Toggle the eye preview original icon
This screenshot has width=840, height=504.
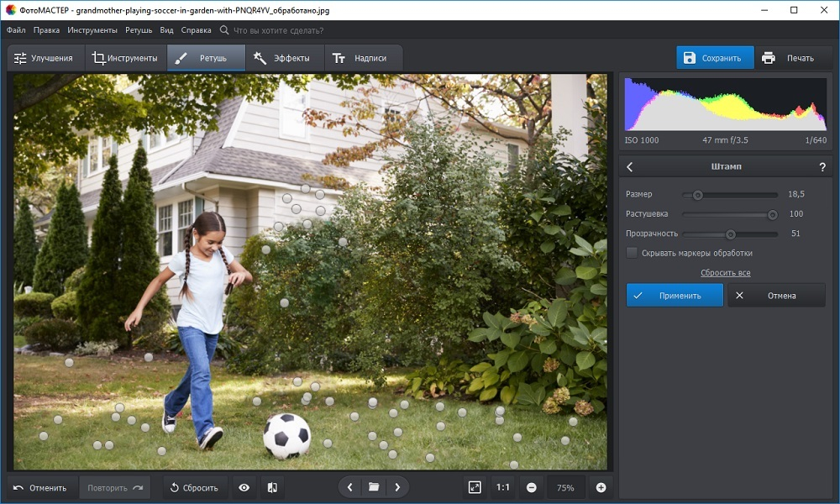point(244,487)
